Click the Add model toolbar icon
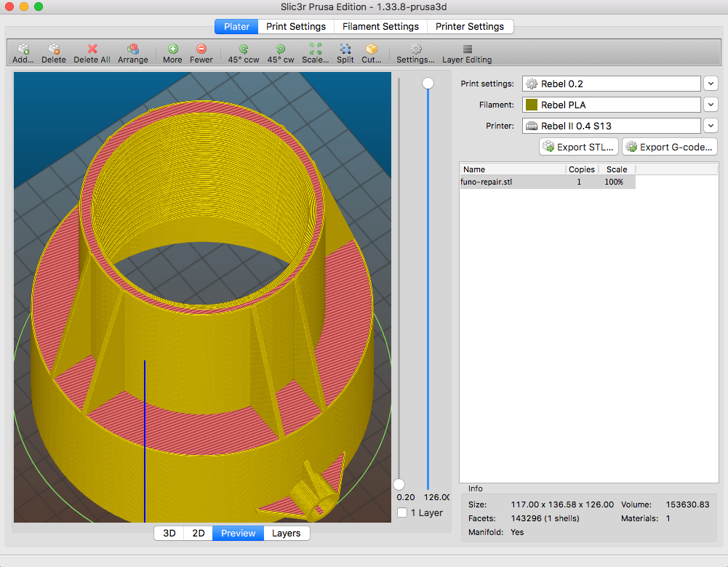Viewport: 728px width, 567px height. click(23, 49)
